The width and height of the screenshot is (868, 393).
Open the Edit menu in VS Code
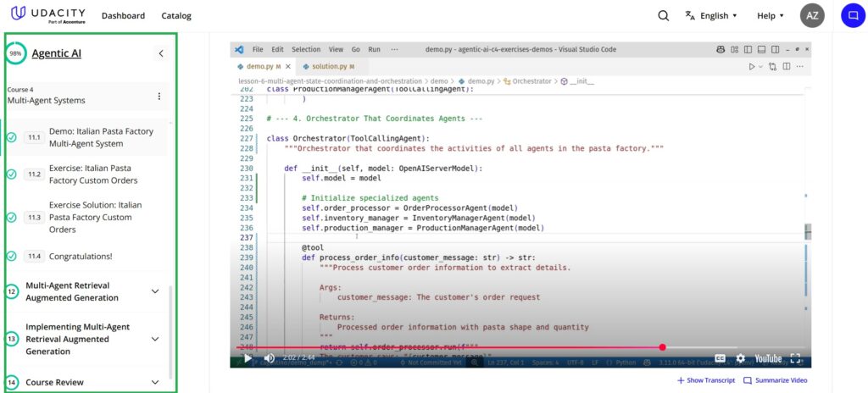[x=277, y=49]
